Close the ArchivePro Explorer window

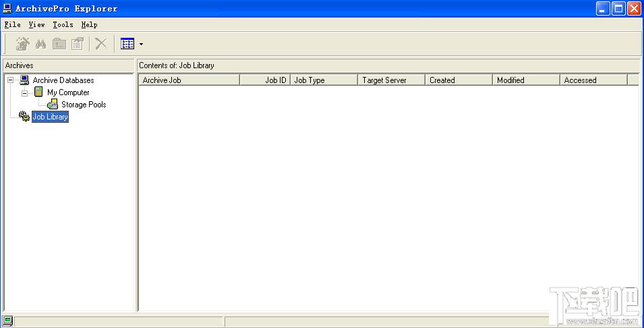pyautogui.click(x=634, y=9)
